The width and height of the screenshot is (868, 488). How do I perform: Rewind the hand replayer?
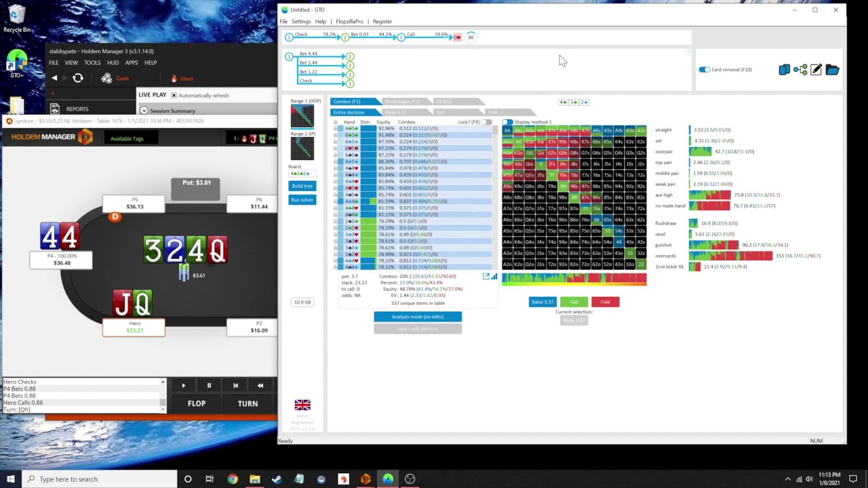coord(260,386)
